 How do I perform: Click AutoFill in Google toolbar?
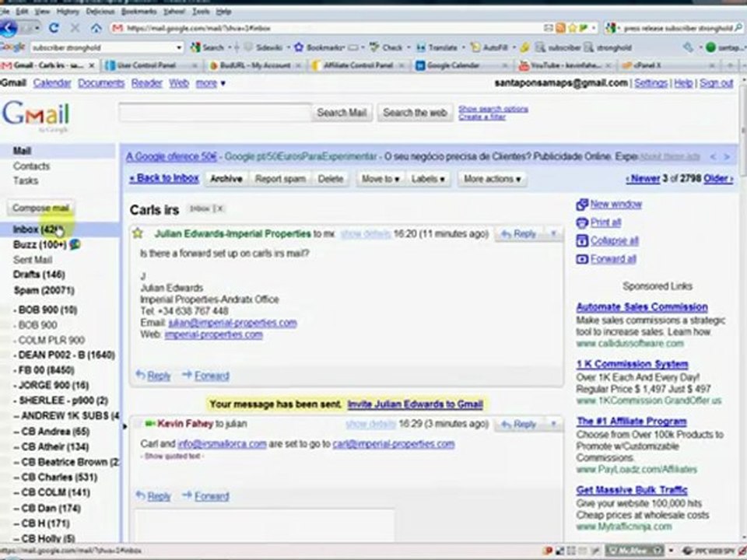(489, 47)
